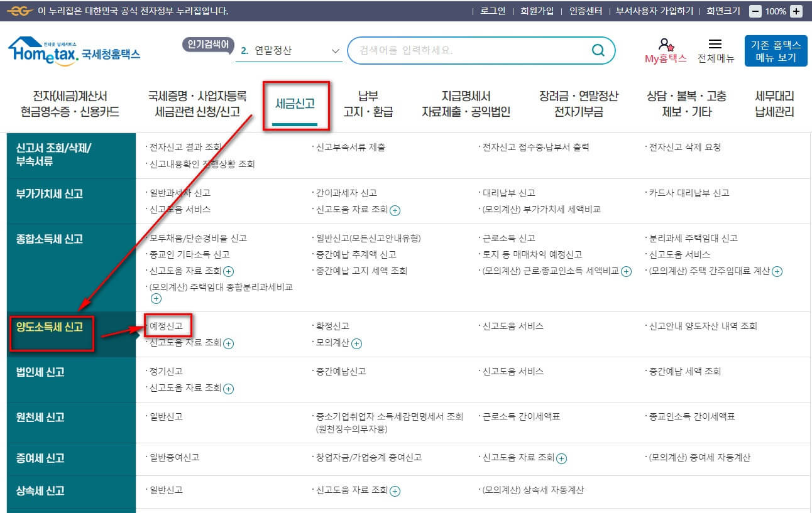Expand plus icon next to 부가가치세 신고도움 자료 조회
The height and width of the screenshot is (513, 812).
pyautogui.click(x=395, y=210)
